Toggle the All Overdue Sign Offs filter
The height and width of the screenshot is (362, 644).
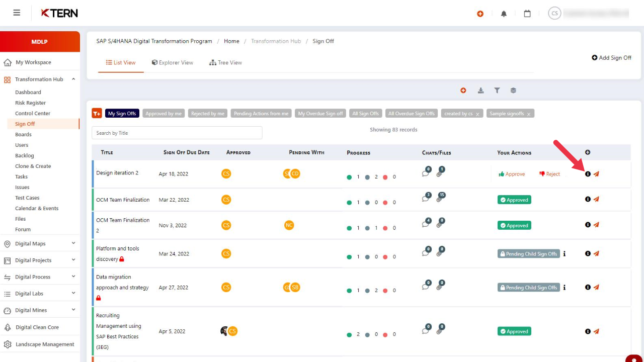pyautogui.click(x=412, y=114)
